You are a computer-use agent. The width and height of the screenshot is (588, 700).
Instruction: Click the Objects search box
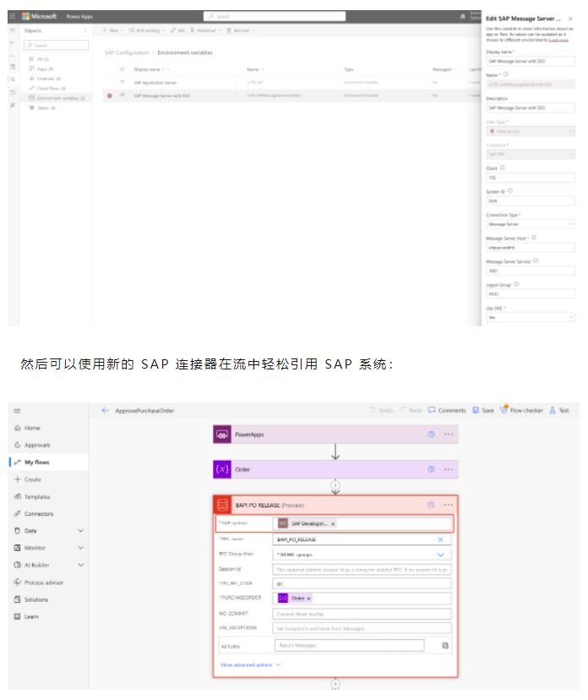click(x=57, y=45)
